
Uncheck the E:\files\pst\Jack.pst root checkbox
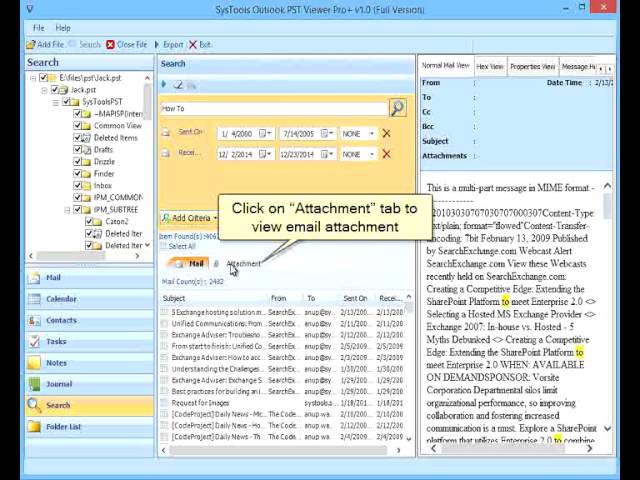pos(43,78)
